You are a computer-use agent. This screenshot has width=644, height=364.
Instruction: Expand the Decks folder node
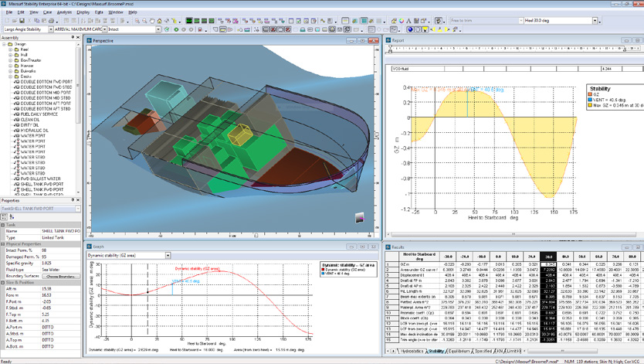(x=11, y=77)
